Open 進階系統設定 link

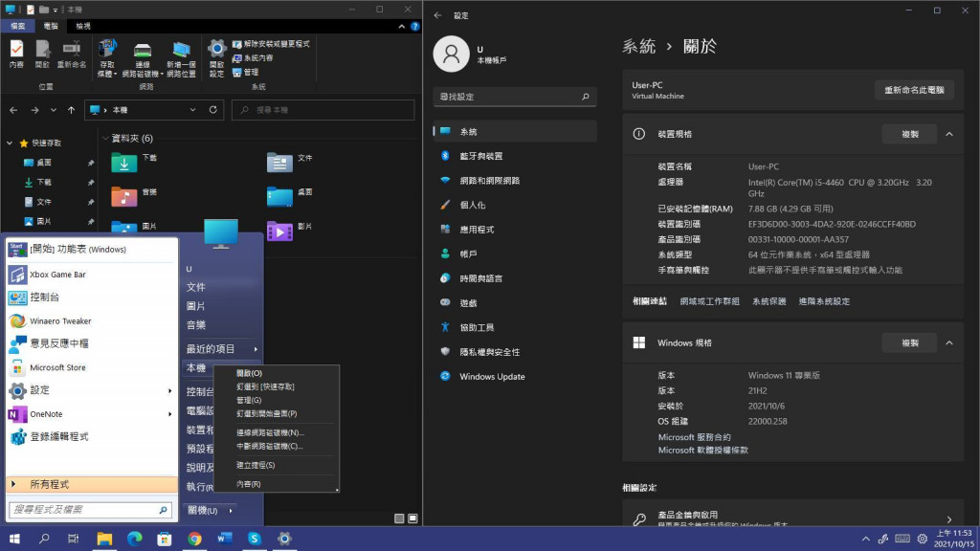(x=824, y=301)
